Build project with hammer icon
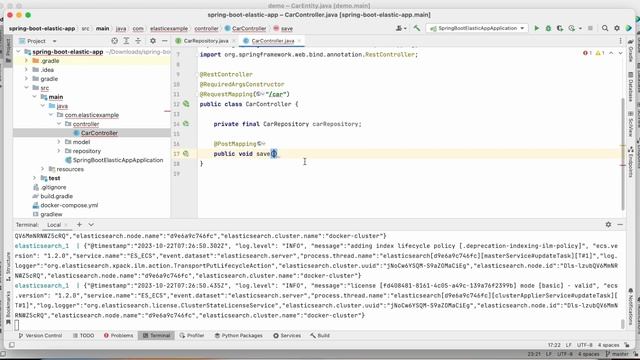The width and height of the screenshot is (640, 360). (x=417, y=28)
